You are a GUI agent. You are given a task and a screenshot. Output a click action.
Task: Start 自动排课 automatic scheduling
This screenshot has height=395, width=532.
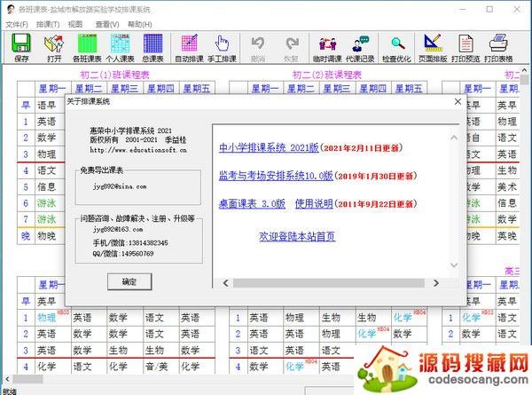click(191, 48)
